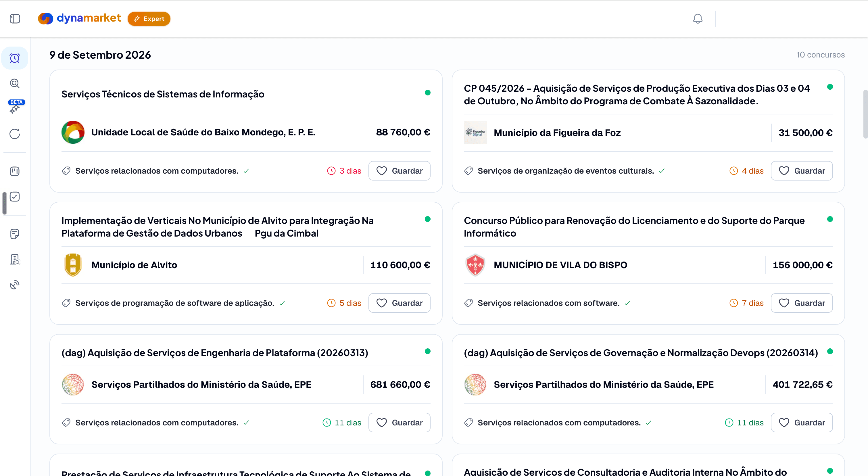Click the Unidade Local de Saúde Baixo Mondego logo
Image resolution: width=868 pixels, height=476 pixels.
(x=73, y=132)
